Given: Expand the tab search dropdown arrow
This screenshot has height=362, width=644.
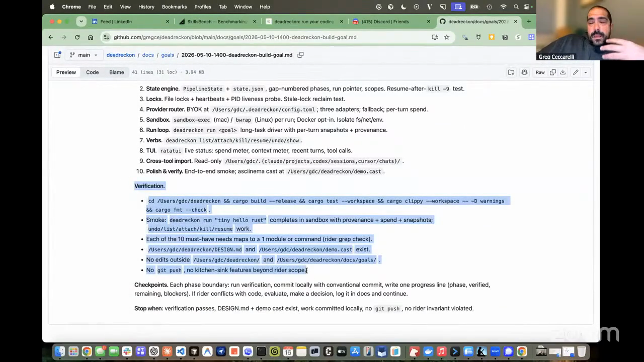Looking at the screenshot, I should point(81,22).
